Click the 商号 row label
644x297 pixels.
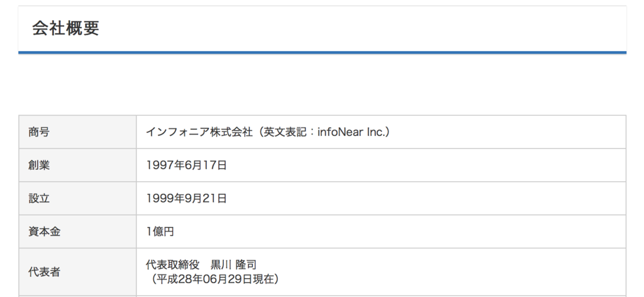(38, 132)
